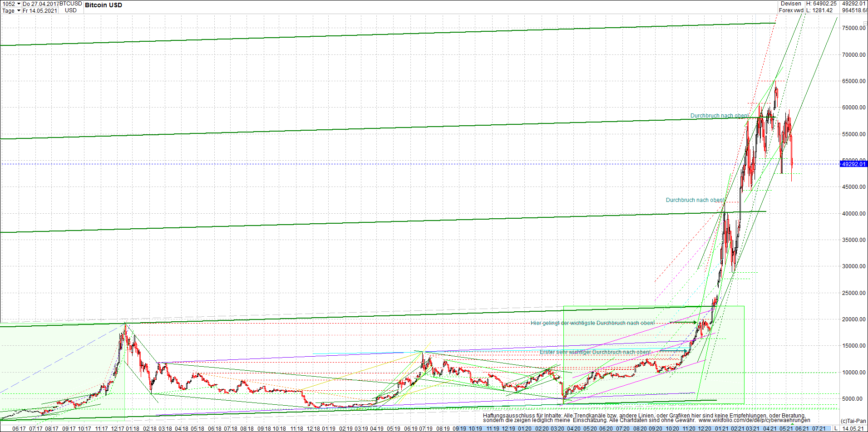Click the Devisen Forex vwd label
This screenshot has width=868, height=432.
pyautogui.click(x=791, y=7)
